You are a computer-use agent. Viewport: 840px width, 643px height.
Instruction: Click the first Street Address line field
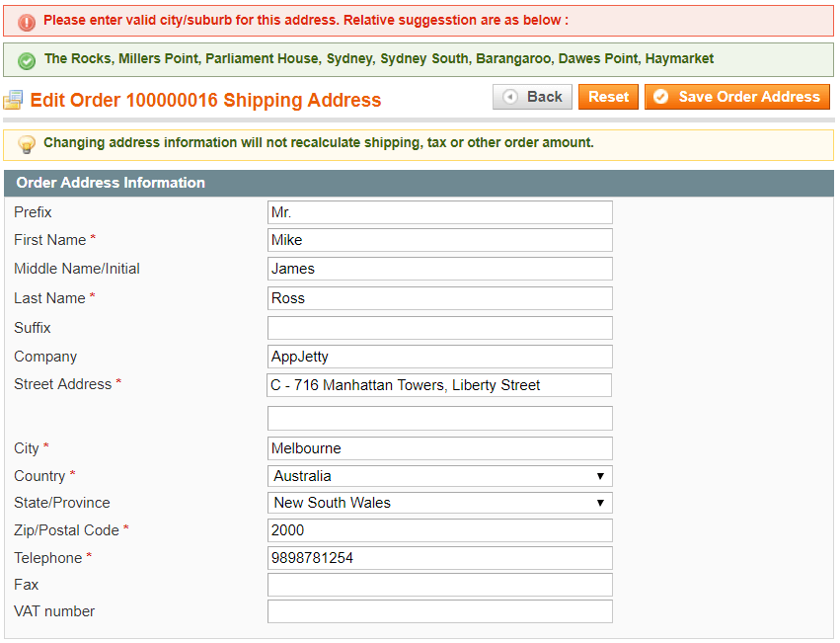(438, 385)
